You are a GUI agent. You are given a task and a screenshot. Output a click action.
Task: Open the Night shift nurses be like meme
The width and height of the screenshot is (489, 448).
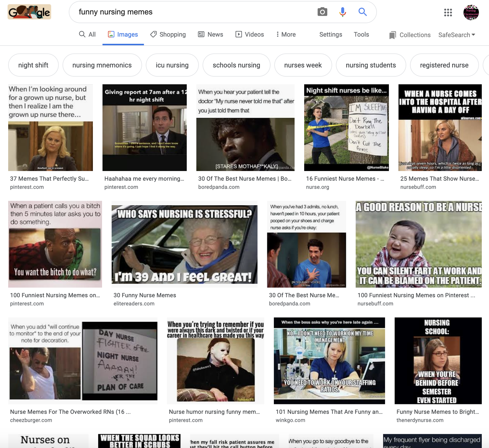pos(347,128)
